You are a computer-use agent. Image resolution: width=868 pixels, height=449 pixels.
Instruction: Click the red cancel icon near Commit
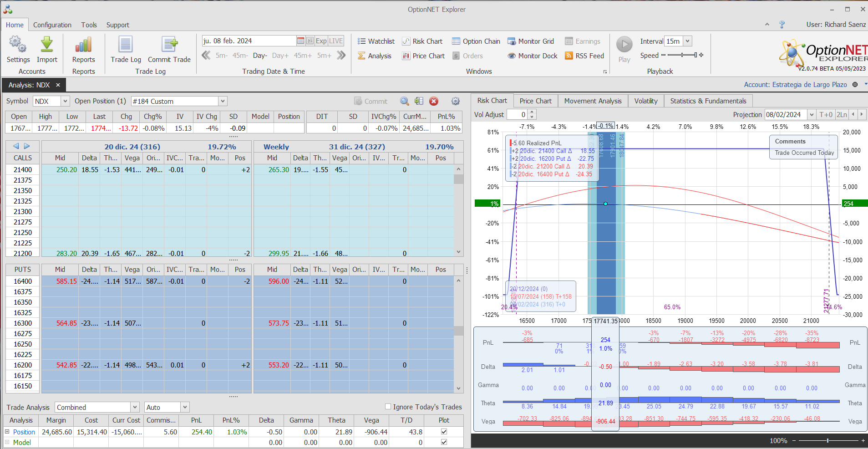click(434, 101)
